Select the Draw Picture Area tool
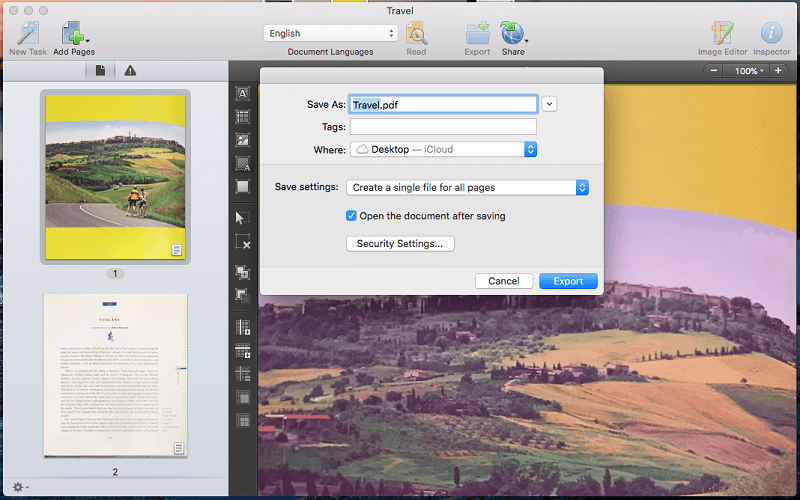The width and height of the screenshot is (800, 500). point(243,140)
